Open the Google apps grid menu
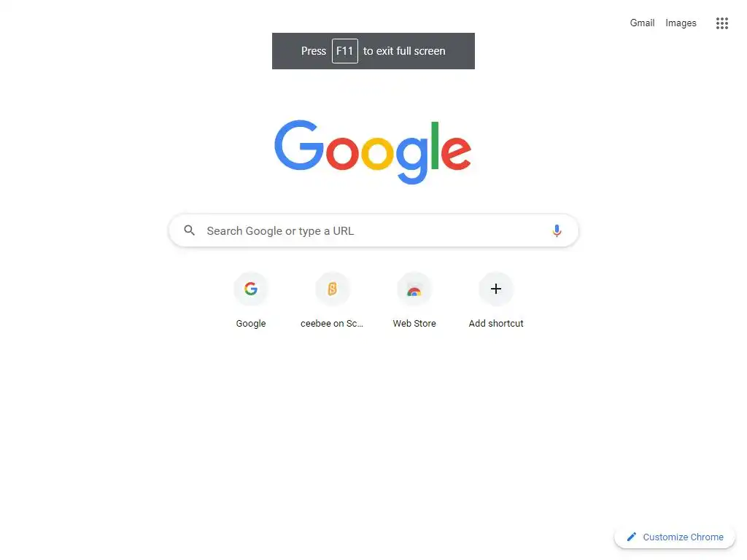The height and width of the screenshot is (560, 747). coord(721,23)
